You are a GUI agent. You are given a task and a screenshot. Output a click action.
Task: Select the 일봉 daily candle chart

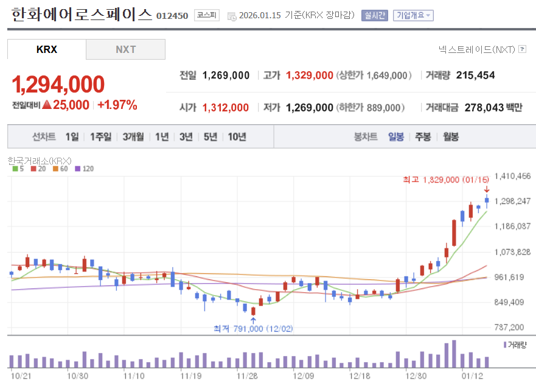[396, 137]
